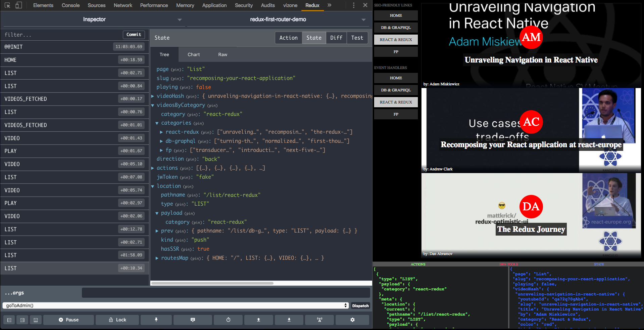Select the HOME action row
Screen dimensions: 644x330
click(75, 60)
